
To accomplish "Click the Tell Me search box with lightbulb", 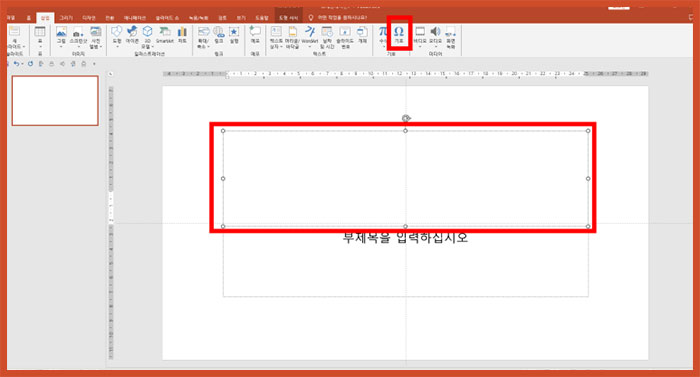I will pyautogui.click(x=338, y=18).
